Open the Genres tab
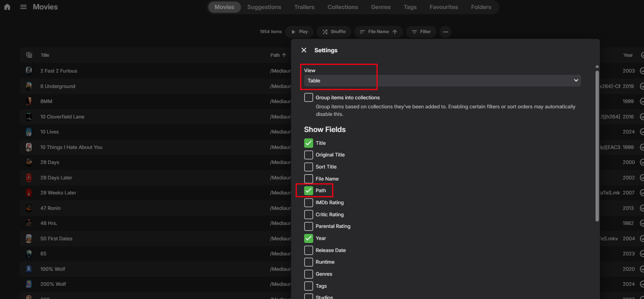The width and height of the screenshot is (644, 299). [380, 7]
